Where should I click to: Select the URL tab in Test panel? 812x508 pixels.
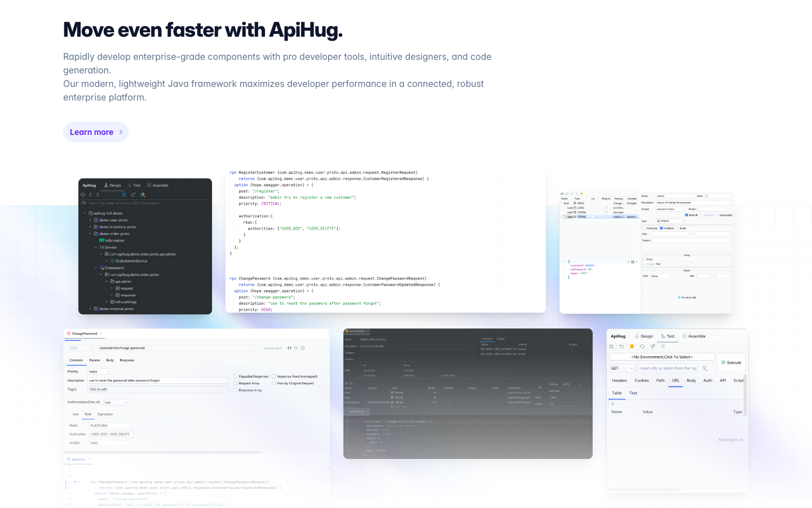676,380
